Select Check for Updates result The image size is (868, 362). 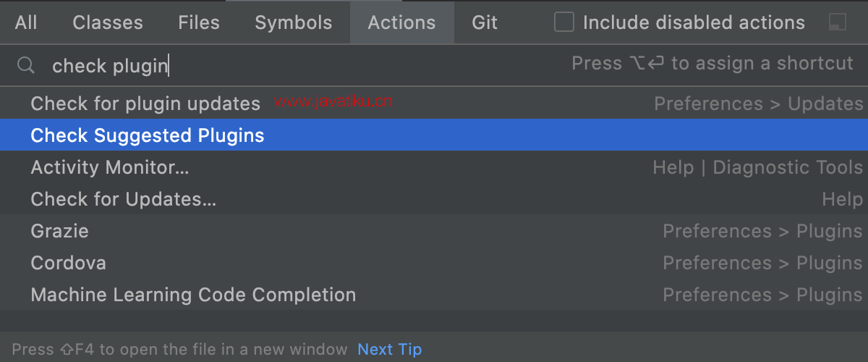click(x=434, y=199)
